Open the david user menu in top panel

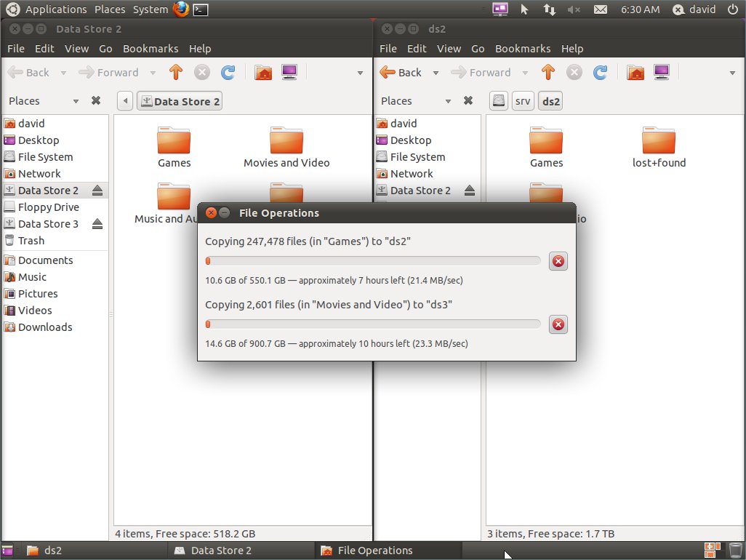tap(694, 9)
